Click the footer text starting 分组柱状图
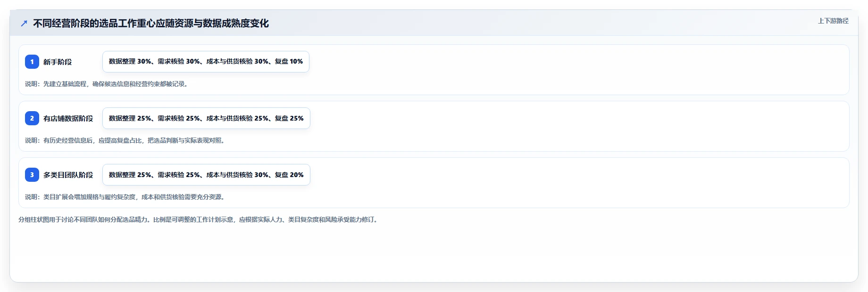 (x=199, y=219)
